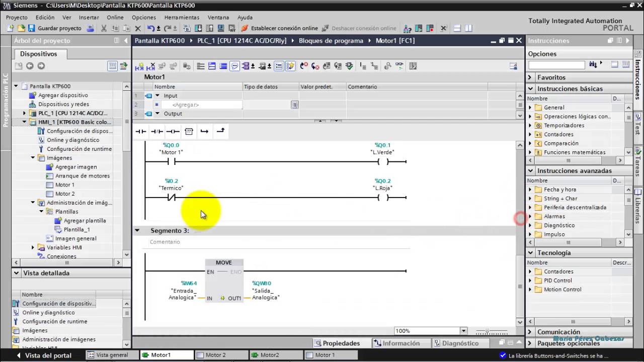Select Plantilla_1 in project tree

coord(76,229)
